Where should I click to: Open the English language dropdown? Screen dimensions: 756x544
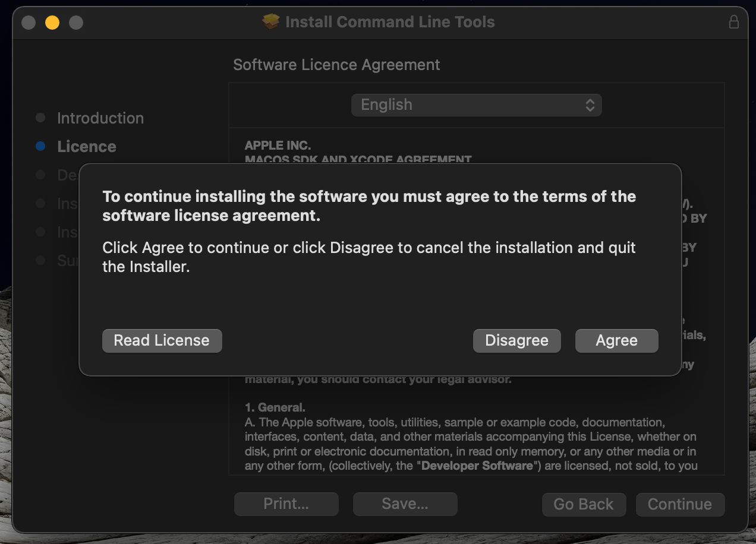[476, 105]
